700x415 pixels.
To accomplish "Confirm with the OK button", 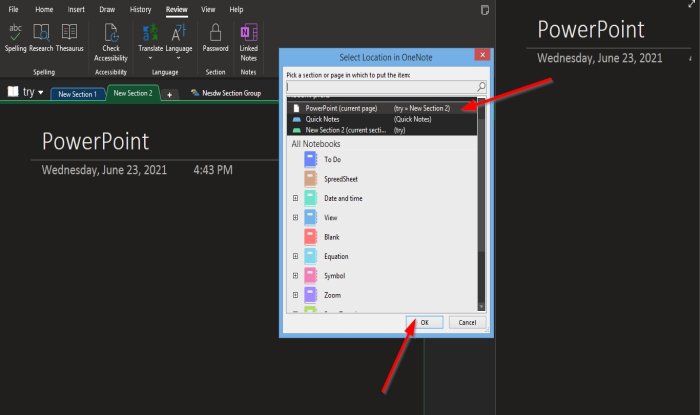I will [425, 322].
